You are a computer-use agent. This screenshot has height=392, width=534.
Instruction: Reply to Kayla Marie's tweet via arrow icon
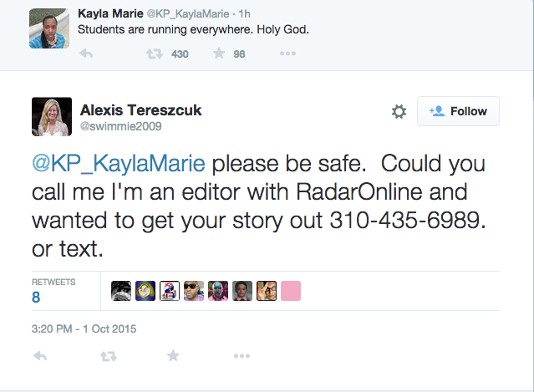tap(86, 53)
